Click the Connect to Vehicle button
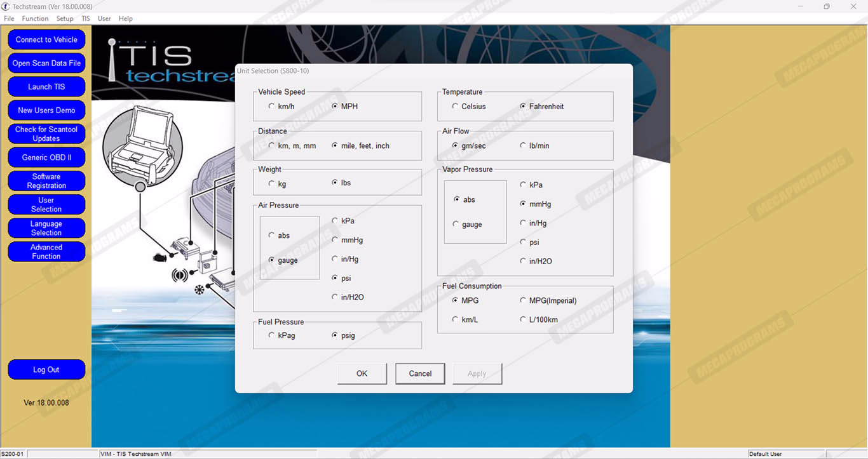The height and width of the screenshot is (459, 868). 46,39
